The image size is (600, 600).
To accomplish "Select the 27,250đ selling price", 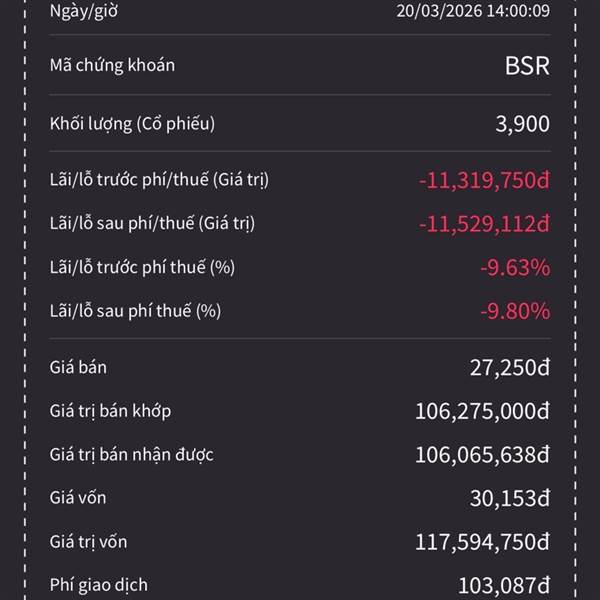I will (510, 367).
